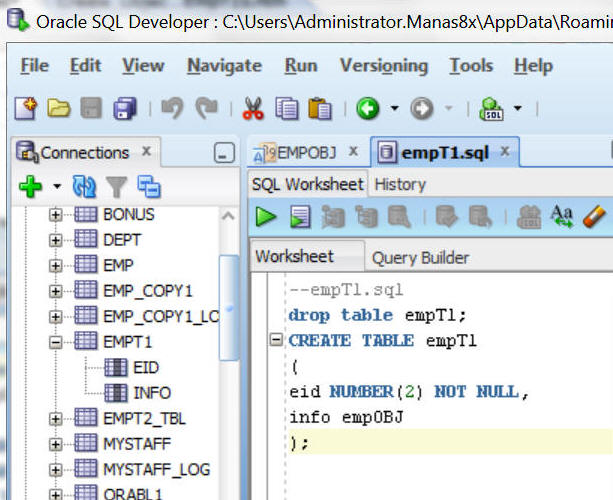This screenshot has width=613, height=500.
Task: Click the Undo arrow icon
Action: (x=172, y=108)
